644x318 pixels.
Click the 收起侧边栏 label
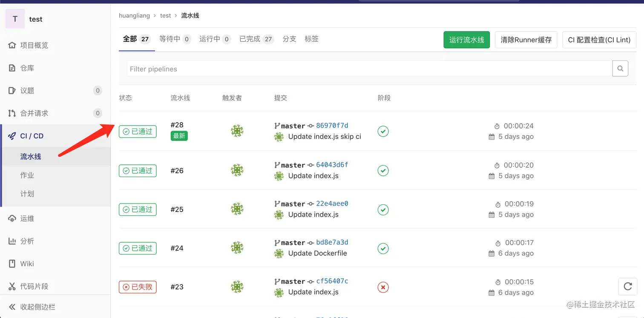(x=37, y=307)
